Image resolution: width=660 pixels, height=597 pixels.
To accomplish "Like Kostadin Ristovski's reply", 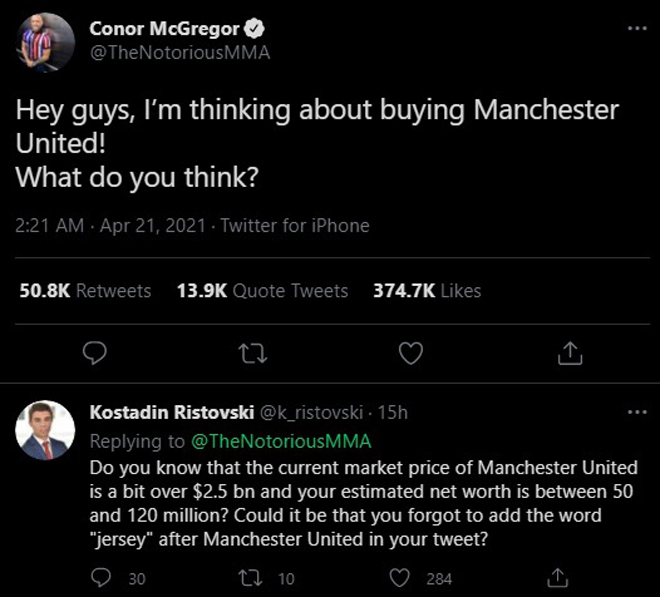I will click(401, 578).
